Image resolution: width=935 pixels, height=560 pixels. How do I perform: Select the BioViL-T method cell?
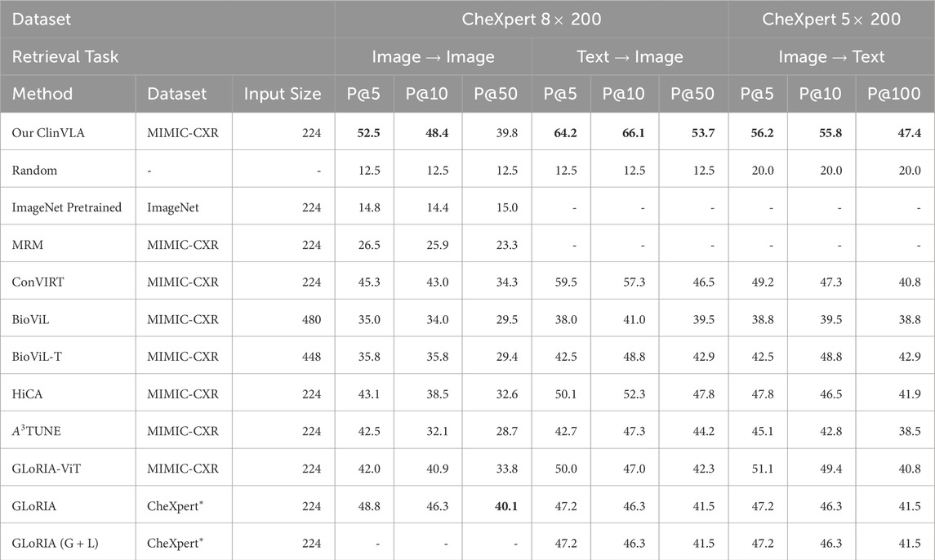pyautogui.click(x=38, y=357)
